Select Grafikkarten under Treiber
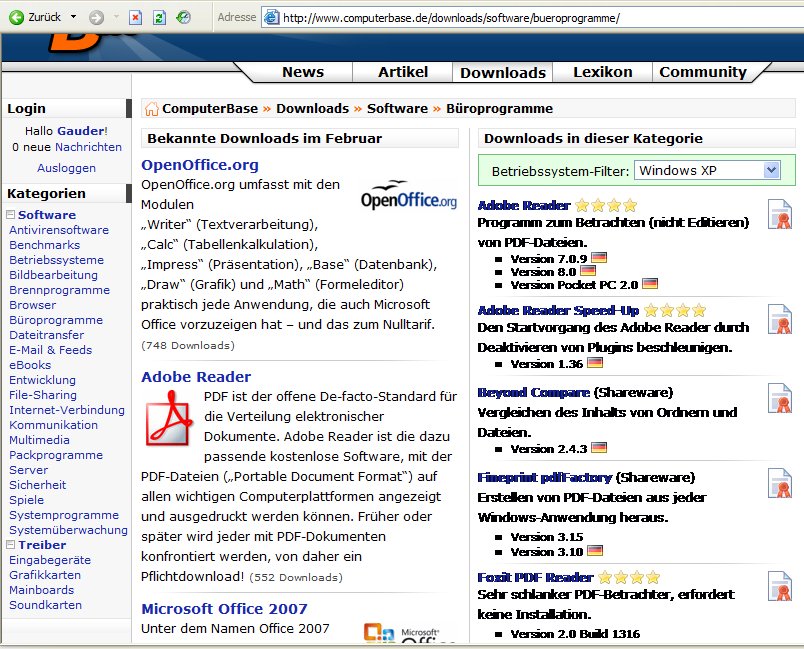804x649 pixels. point(45,575)
